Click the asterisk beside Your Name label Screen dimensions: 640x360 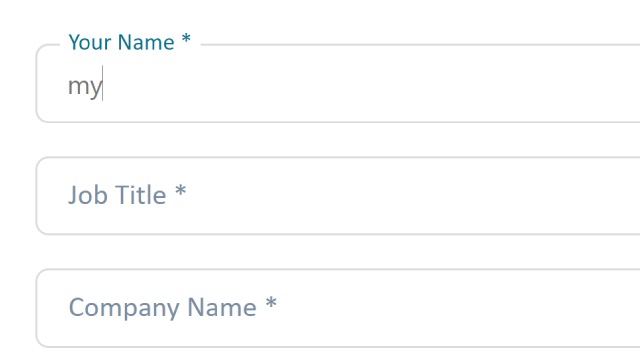(186, 39)
